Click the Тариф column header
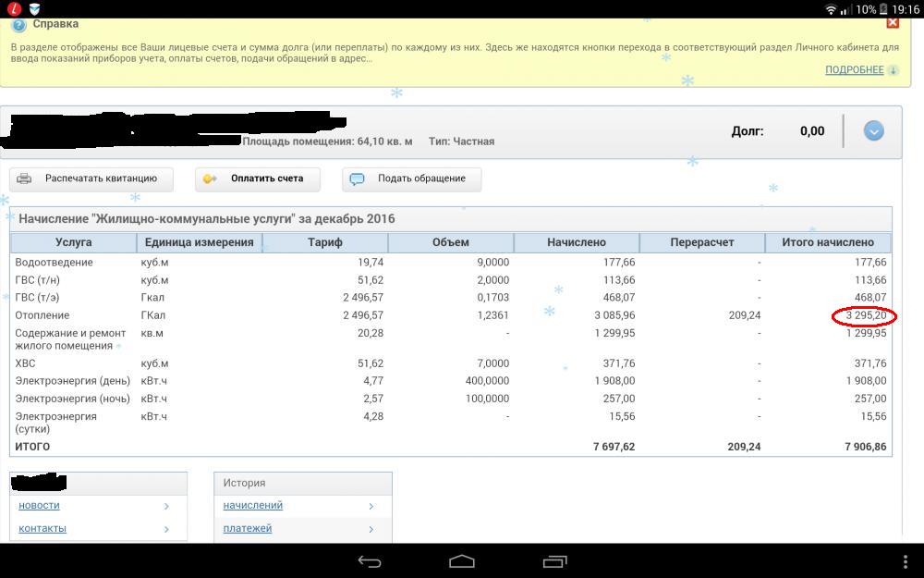Image resolution: width=924 pixels, height=578 pixels. tap(324, 242)
